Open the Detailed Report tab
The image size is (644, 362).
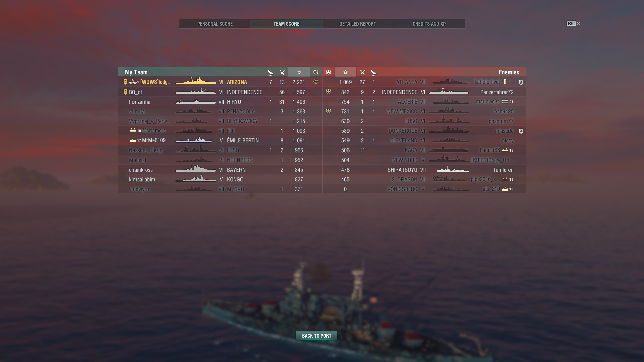(358, 24)
